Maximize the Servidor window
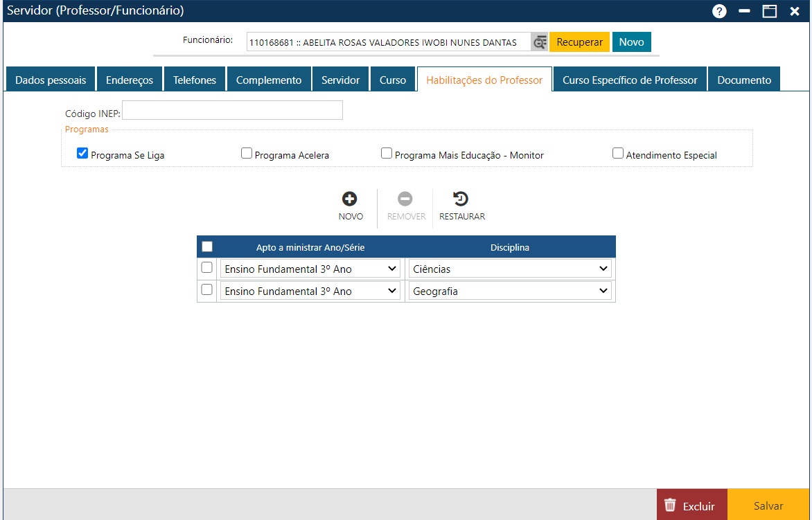 coord(770,11)
